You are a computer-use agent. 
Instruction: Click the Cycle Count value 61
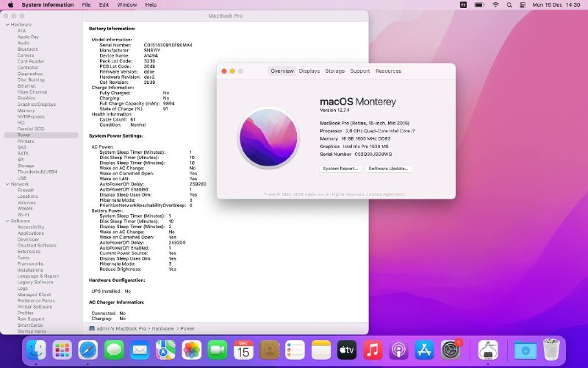click(133, 119)
